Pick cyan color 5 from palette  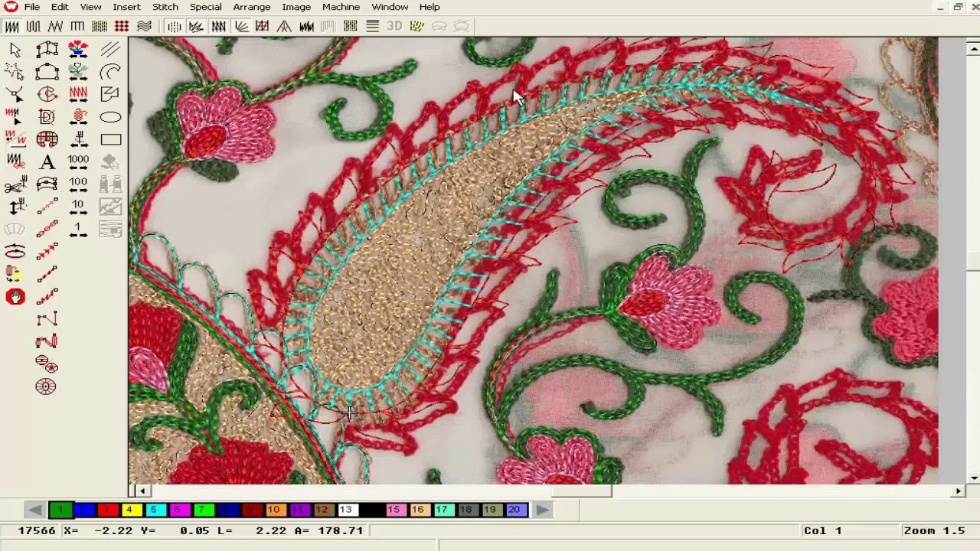(153, 510)
